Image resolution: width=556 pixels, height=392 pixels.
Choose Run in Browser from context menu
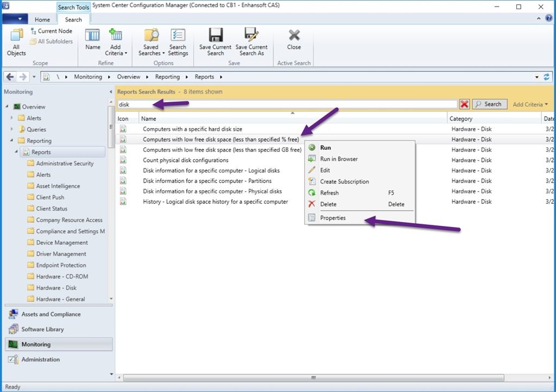(x=360, y=159)
